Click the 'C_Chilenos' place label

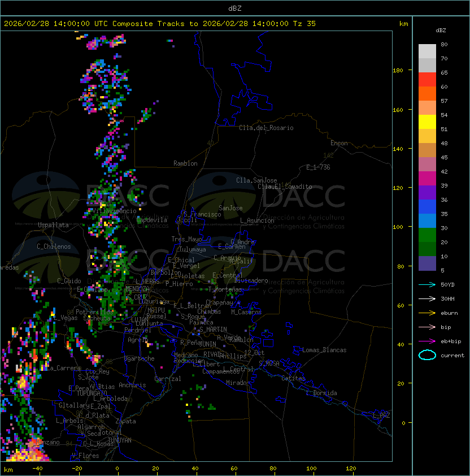point(54,246)
